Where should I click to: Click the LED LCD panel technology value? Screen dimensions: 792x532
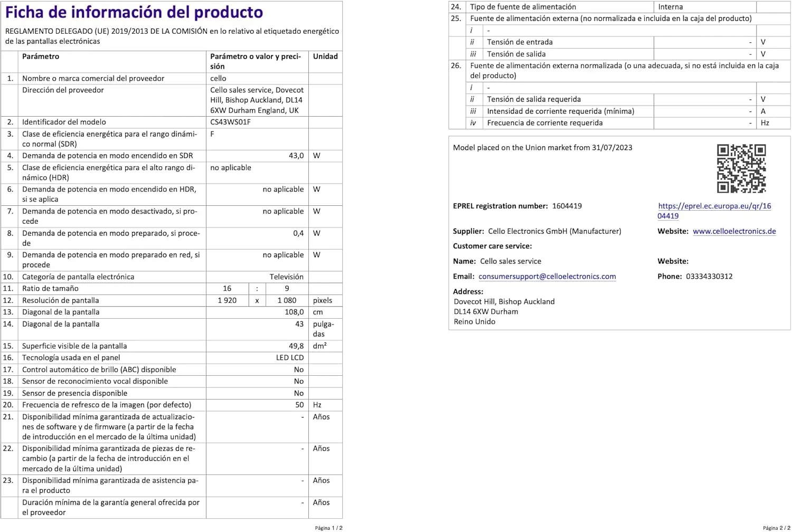(290, 357)
